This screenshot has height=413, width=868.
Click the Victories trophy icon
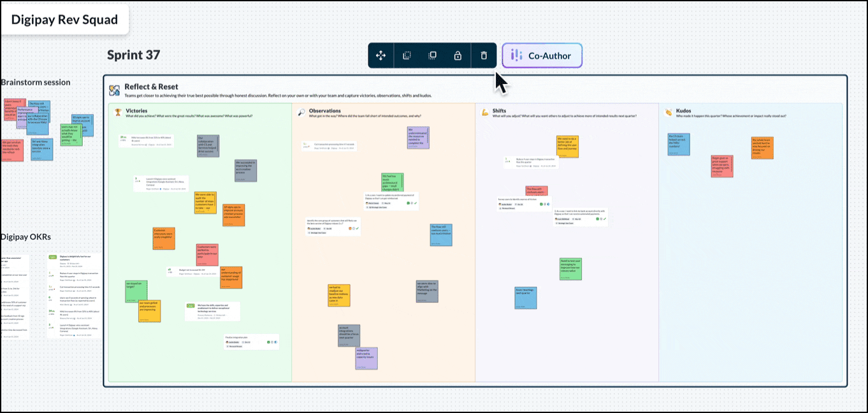pyautogui.click(x=118, y=112)
